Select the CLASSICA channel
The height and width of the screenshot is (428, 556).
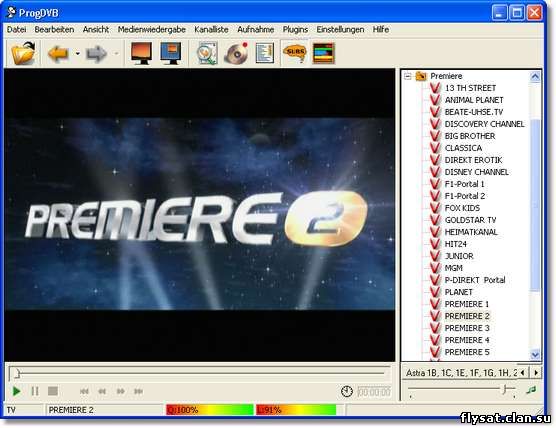coord(463,148)
